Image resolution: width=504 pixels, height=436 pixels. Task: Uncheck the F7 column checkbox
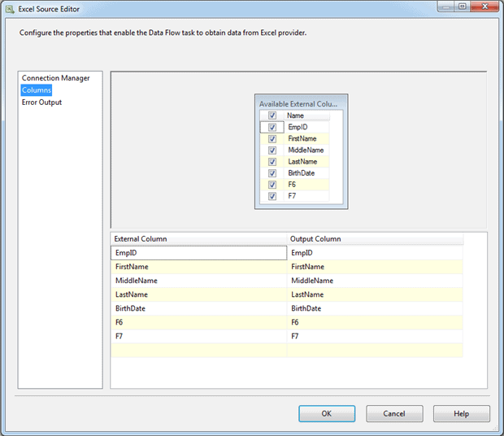pyautogui.click(x=272, y=196)
